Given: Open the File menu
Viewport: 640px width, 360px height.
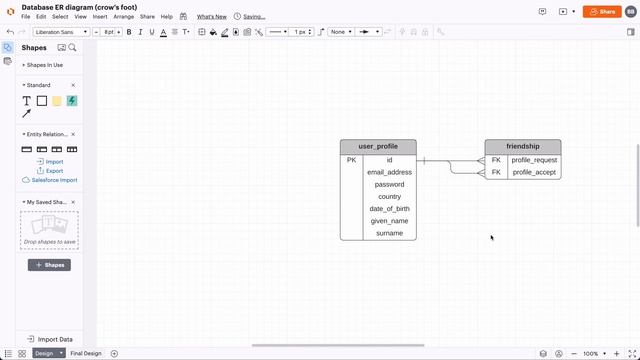Looking at the screenshot, I should pos(25,17).
